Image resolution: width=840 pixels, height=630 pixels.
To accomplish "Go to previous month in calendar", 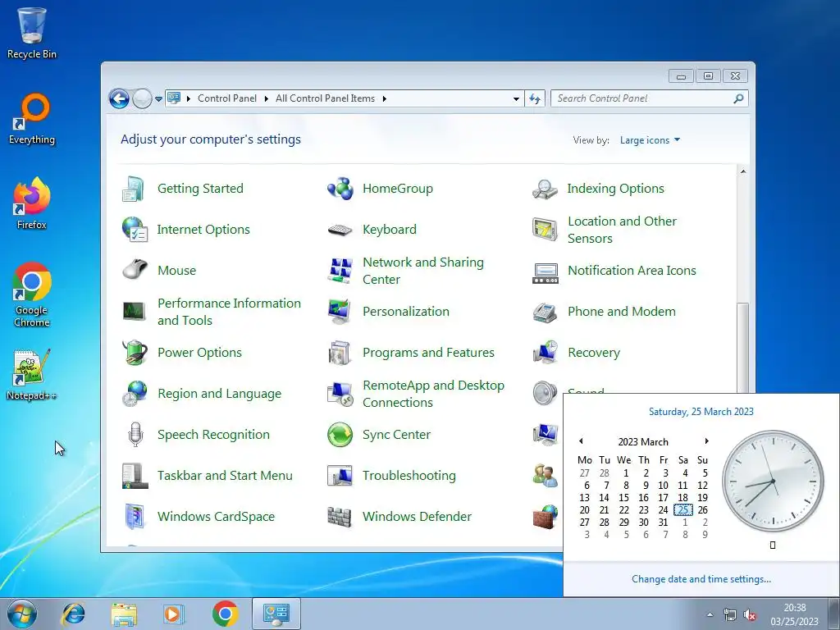I will tap(581, 441).
